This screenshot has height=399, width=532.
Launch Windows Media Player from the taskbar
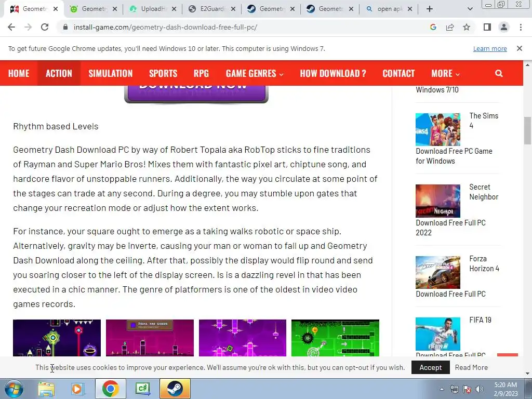pos(77,389)
